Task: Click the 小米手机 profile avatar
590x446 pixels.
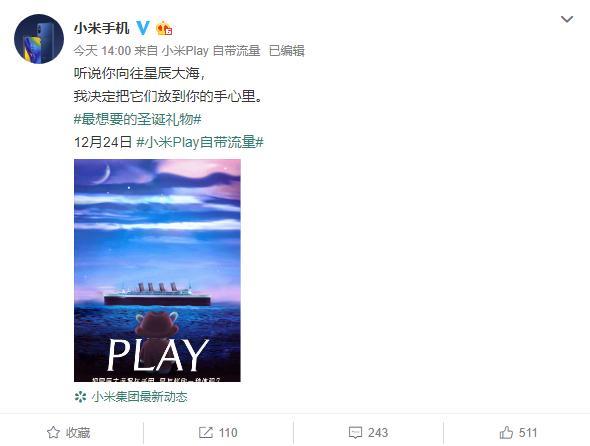Action: pos(39,39)
